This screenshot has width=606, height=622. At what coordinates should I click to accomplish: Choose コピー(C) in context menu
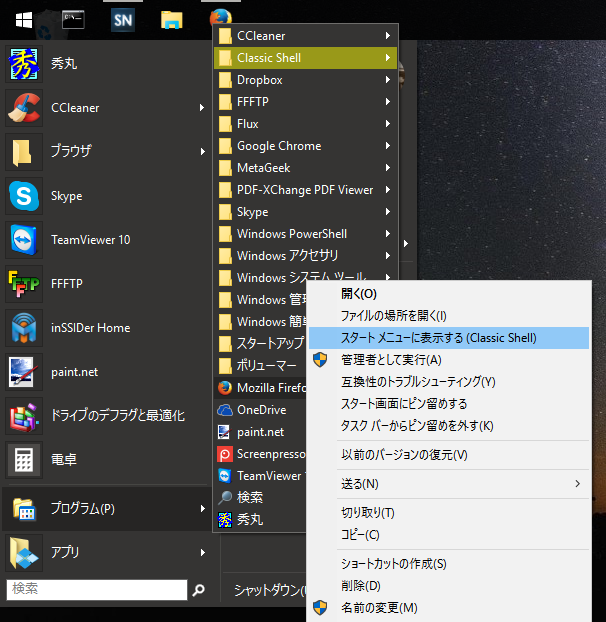pos(449,535)
